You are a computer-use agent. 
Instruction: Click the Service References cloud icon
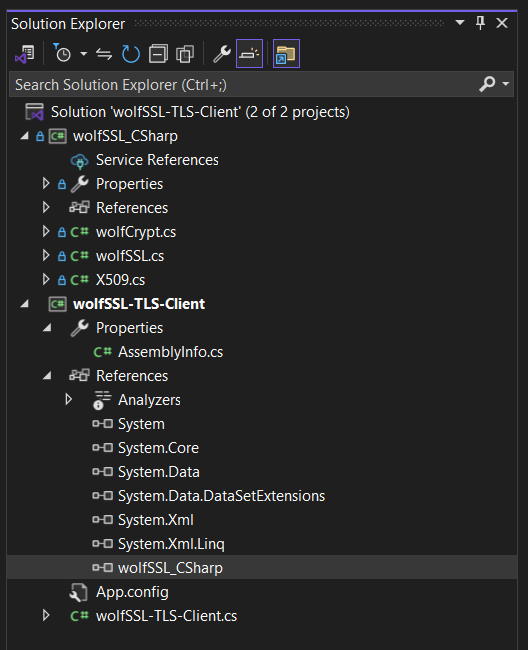79,160
